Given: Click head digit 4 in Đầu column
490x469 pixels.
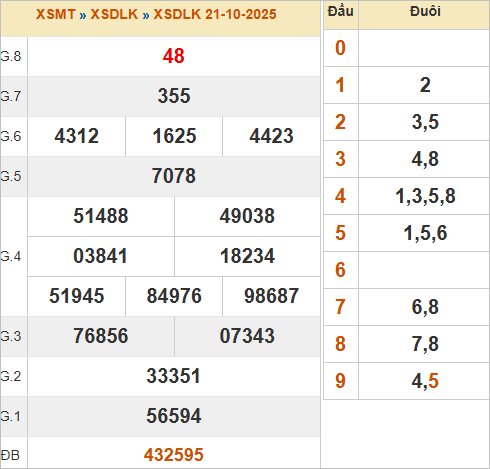Looking at the screenshot, I should coord(340,196).
